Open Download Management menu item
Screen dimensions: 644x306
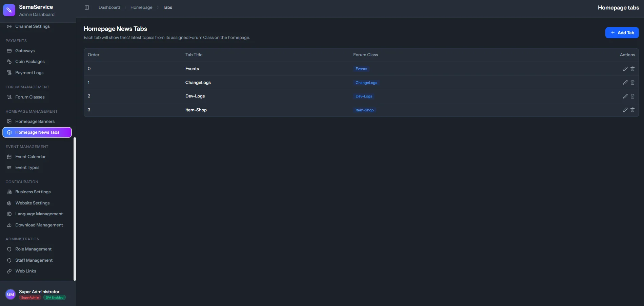pyautogui.click(x=37, y=225)
